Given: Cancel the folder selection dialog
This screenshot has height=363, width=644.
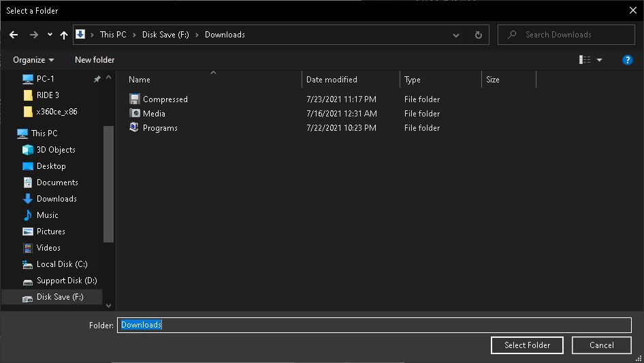Looking at the screenshot, I should pos(602,345).
